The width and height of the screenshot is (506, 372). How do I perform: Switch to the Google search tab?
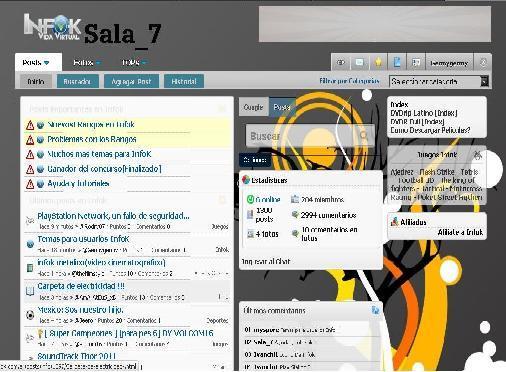click(253, 107)
